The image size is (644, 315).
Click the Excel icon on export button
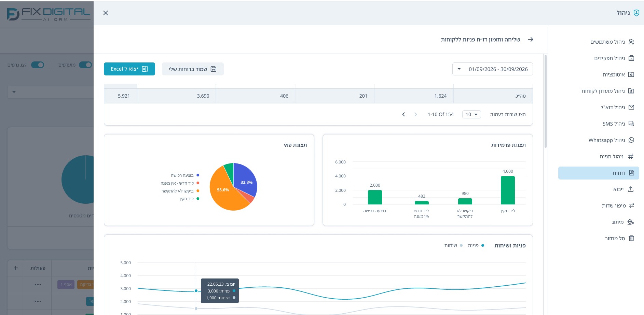145,69
